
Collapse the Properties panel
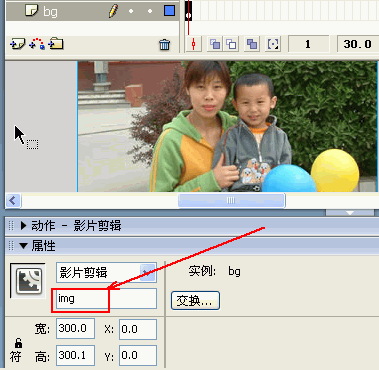click(23, 246)
